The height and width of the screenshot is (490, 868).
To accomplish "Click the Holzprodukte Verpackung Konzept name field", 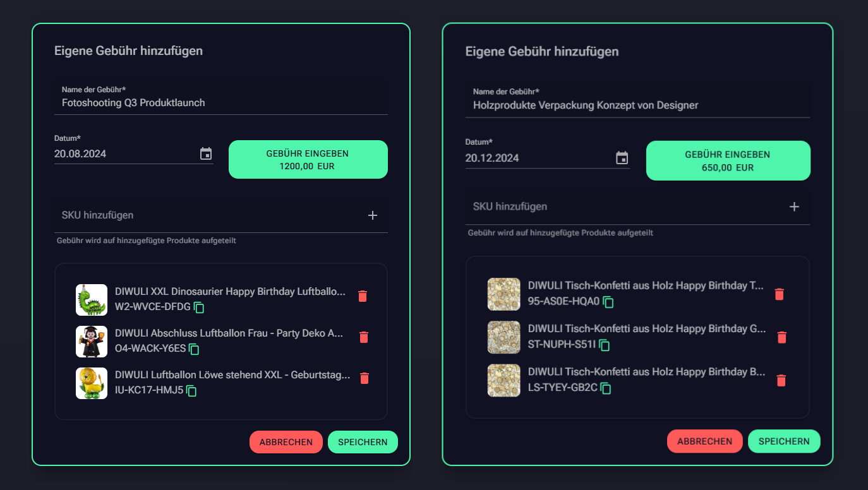I will click(x=637, y=105).
